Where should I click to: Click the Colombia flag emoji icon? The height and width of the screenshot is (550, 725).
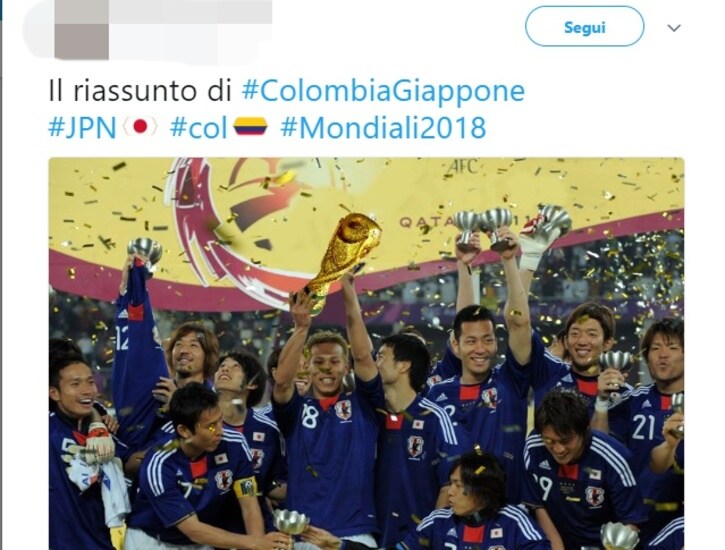click(x=251, y=126)
